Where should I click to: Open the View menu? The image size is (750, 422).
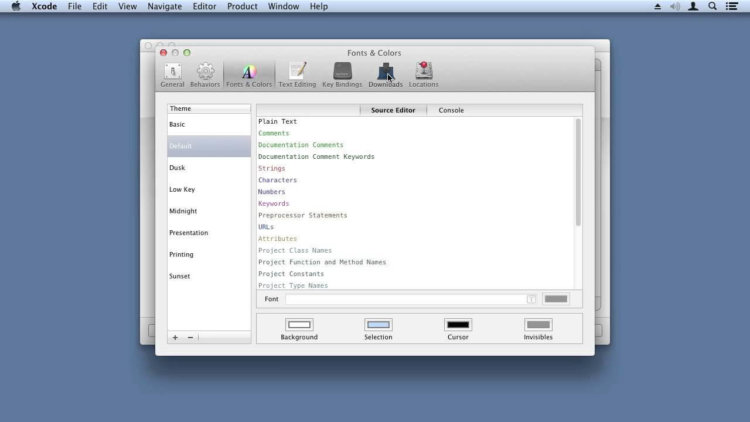click(127, 6)
